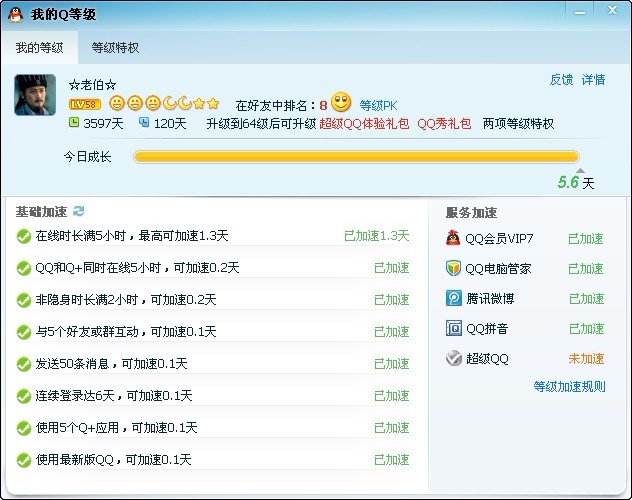This screenshot has height=500, width=632.
Task: Click the 已加速 status for 发送50条消息
Action: [392, 364]
